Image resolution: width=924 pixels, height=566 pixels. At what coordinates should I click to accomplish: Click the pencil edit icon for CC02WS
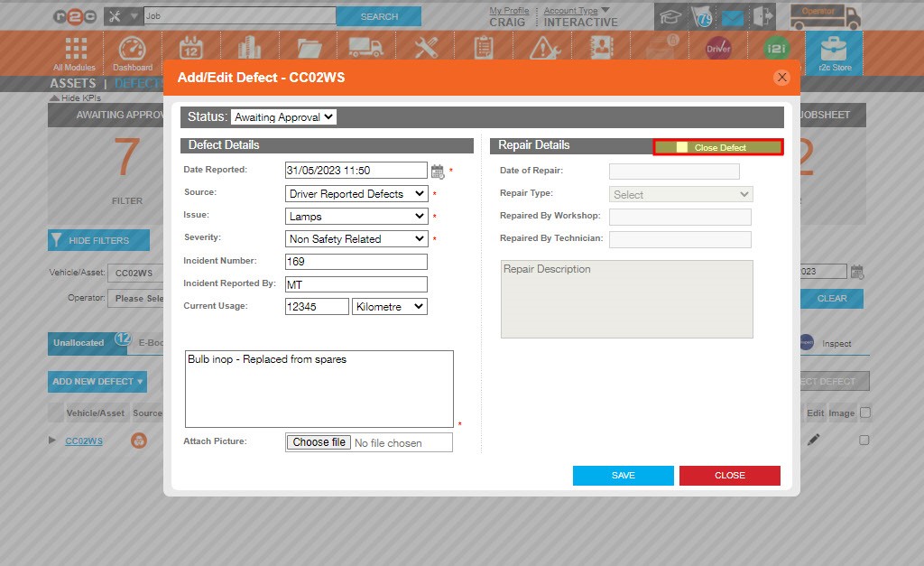[x=813, y=440]
